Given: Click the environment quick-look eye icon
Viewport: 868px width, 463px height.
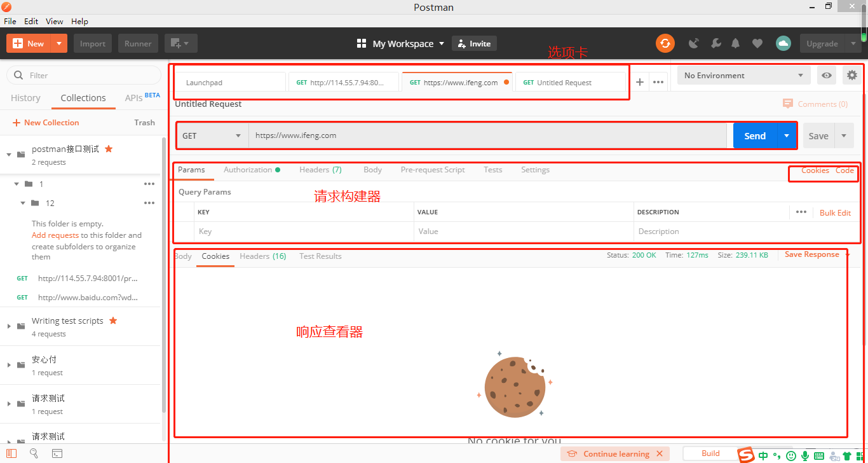Looking at the screenshot, I should (x=827, y=75).
